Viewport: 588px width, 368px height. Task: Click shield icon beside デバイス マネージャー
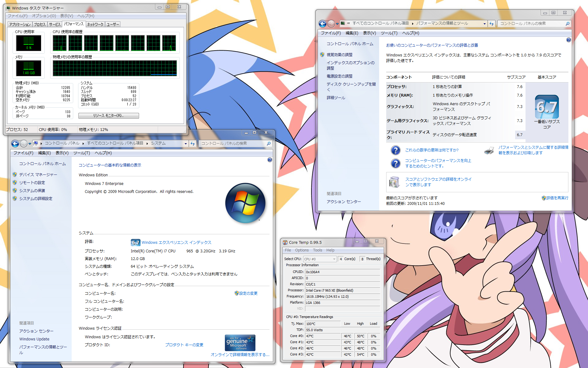[x=15, y=174]
